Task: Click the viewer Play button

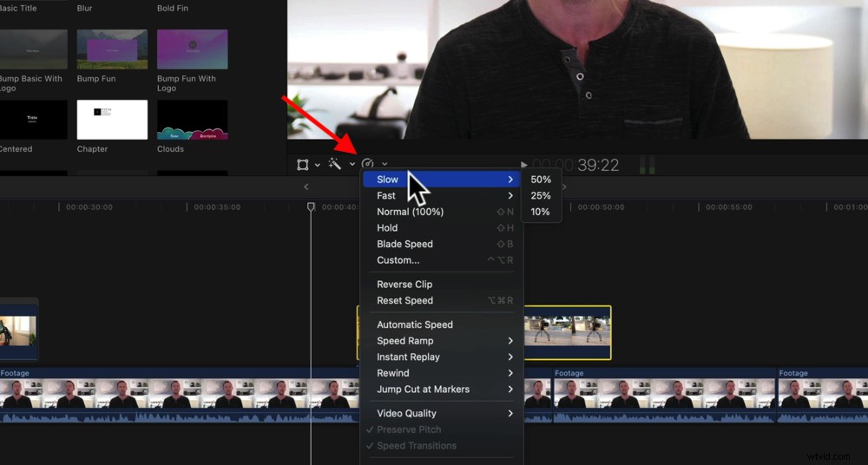Action: coord(523,165)
